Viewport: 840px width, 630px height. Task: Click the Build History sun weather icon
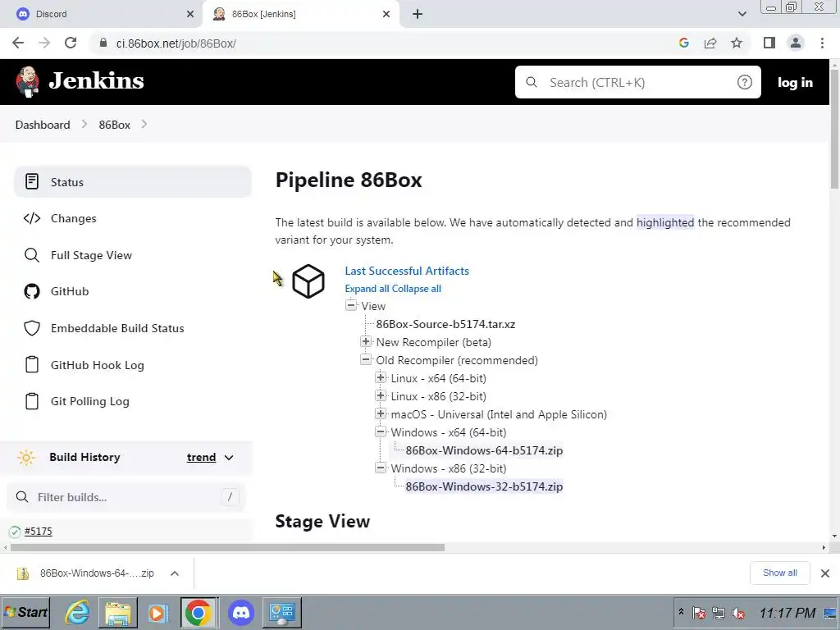coord(25,458)
